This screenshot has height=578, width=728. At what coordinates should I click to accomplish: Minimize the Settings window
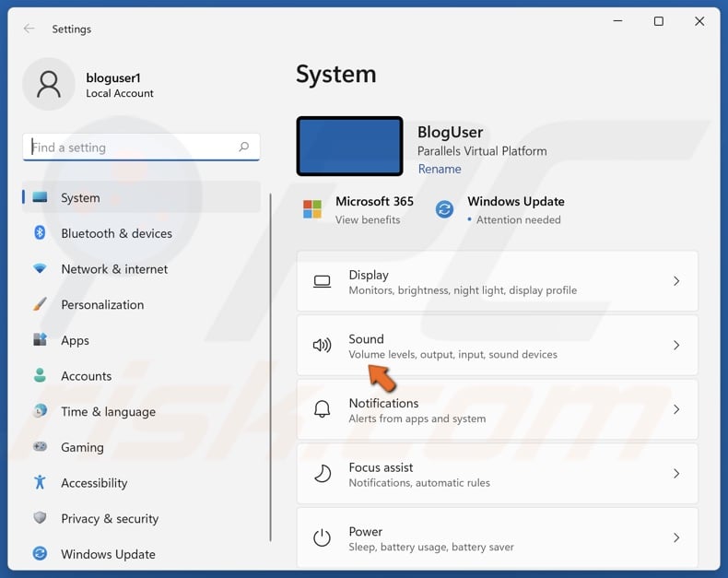[617, 21]
